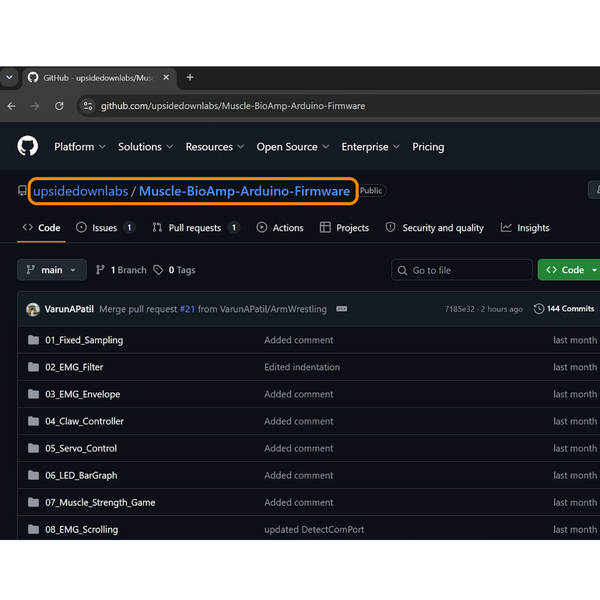This screenshot has height=600, width=600.
Task: Click the folder icon of 02_EMG_Filter
Action: click(x=33, y=367)
